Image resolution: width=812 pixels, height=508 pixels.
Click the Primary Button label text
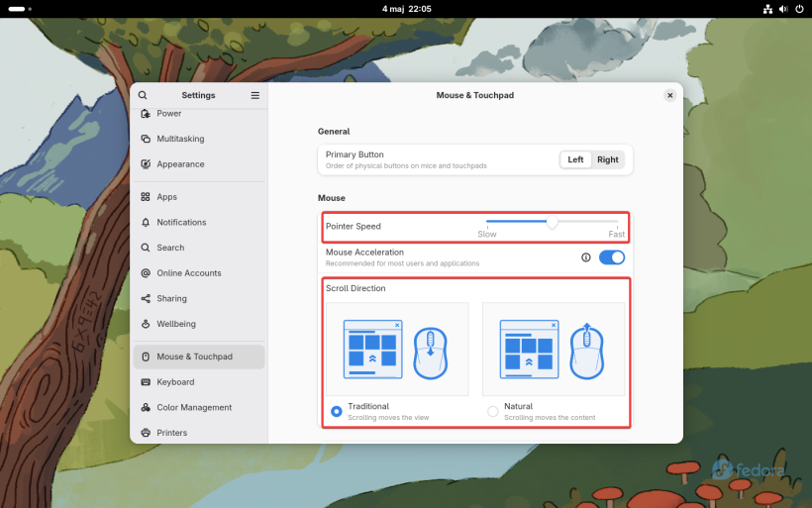pyautogui.click(x=355, y=154)
